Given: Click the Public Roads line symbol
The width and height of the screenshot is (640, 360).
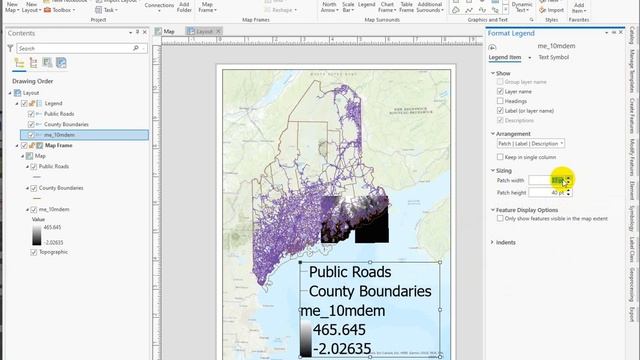Looking at the screenshot, I should click(37, 177).
